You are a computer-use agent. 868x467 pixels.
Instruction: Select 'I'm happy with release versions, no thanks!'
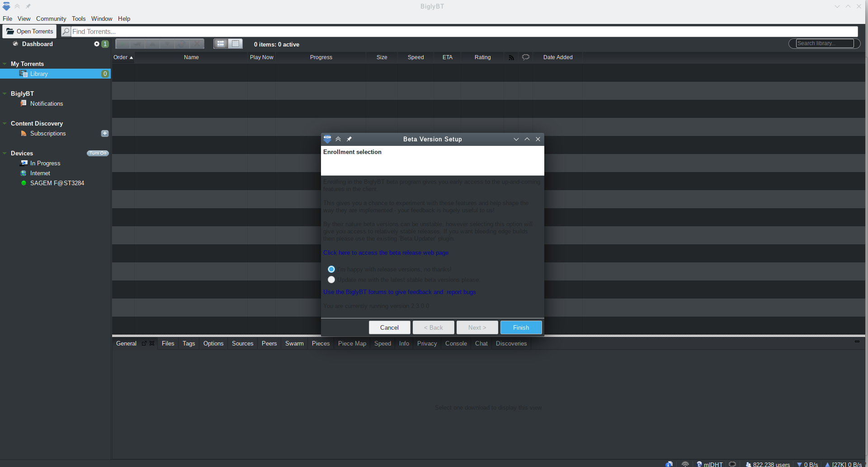click(331, 269)
